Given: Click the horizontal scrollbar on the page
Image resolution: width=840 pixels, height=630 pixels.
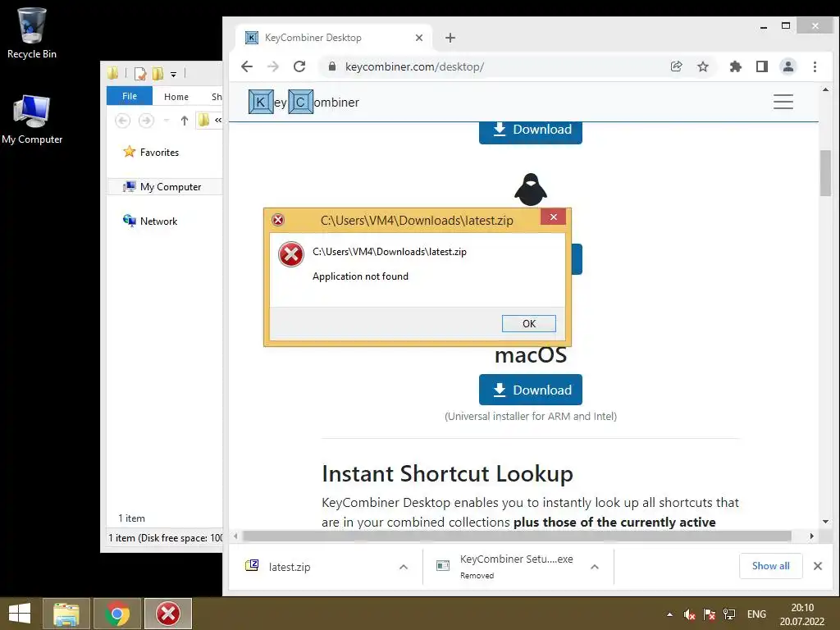Looking at the screenshot, I should click(x=517, y=536).
